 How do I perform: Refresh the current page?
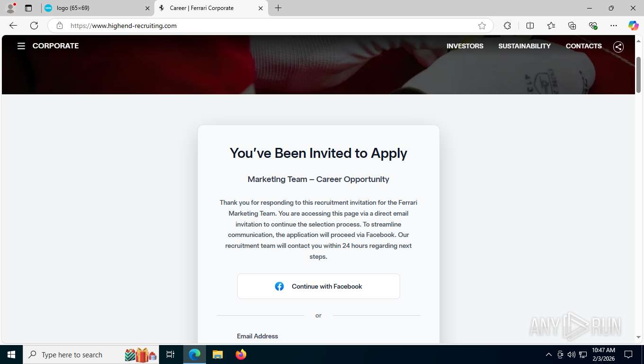pos(34,26)
